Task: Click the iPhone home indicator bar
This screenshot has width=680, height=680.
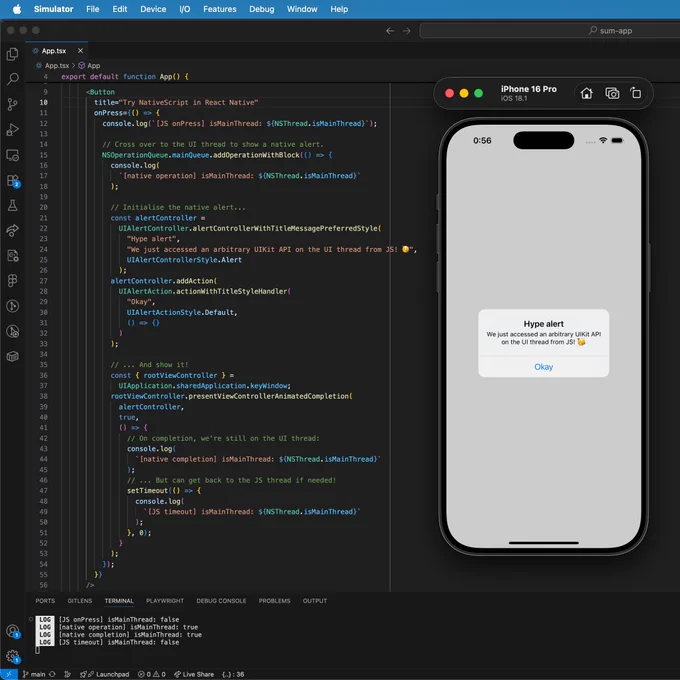Action: tap(543, 543)
